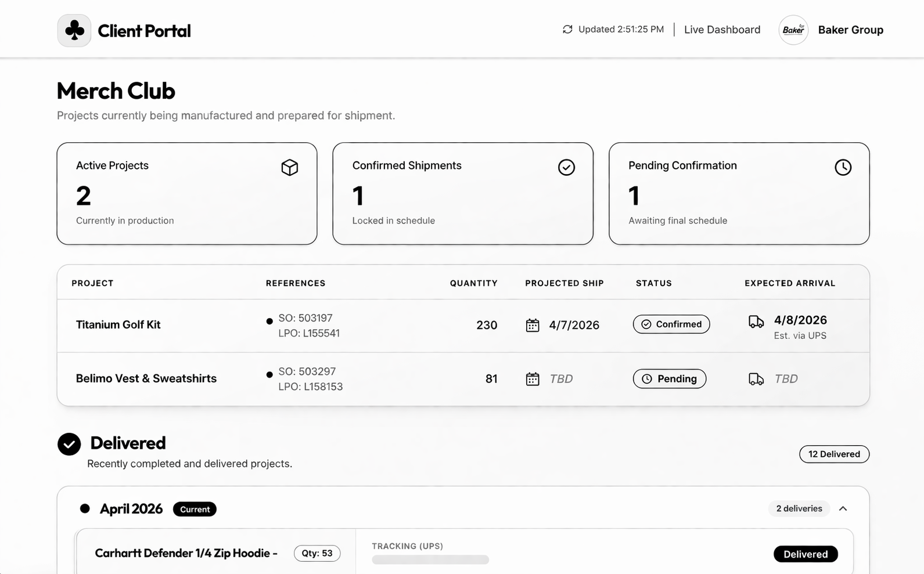This screenshot has width=924, height=574.
Task: Click the EXPECTED ARRIVAL column header
Action: click(790, 283)
